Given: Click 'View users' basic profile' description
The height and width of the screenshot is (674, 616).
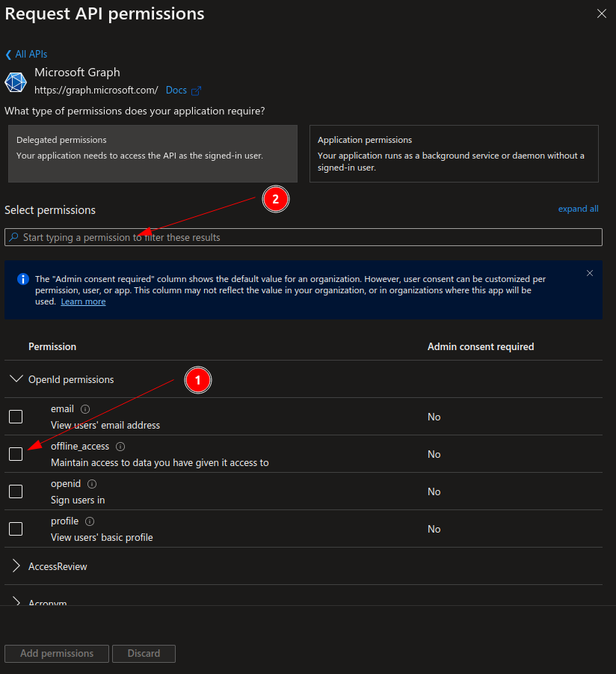Looking at the screenshot, I should (102, 537).
